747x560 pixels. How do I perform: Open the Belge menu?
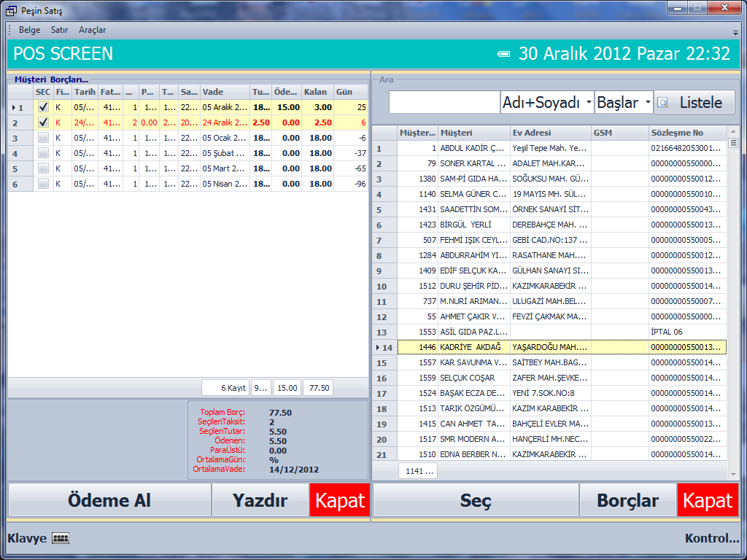pyautogui.click(x=30, y=30)
